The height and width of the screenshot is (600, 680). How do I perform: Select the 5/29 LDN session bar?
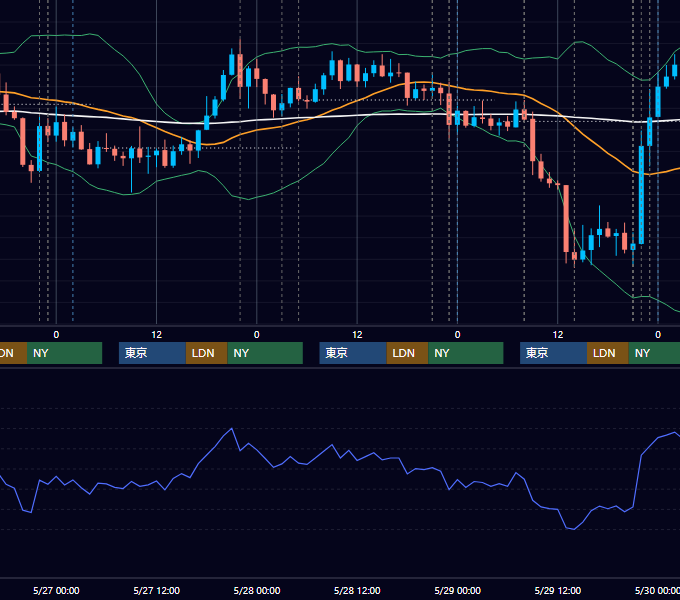(608, 353)
